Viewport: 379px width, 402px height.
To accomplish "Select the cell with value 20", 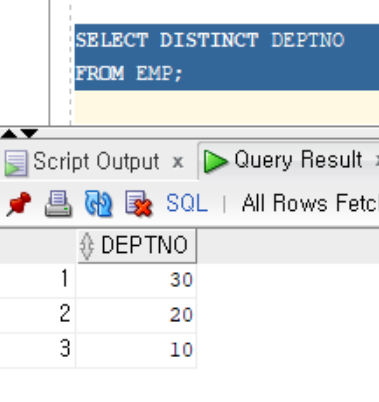I will tap(136, 315).
